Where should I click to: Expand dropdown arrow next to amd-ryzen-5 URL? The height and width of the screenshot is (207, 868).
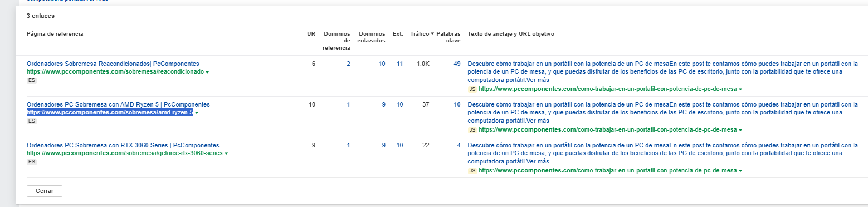pos(197,113)
